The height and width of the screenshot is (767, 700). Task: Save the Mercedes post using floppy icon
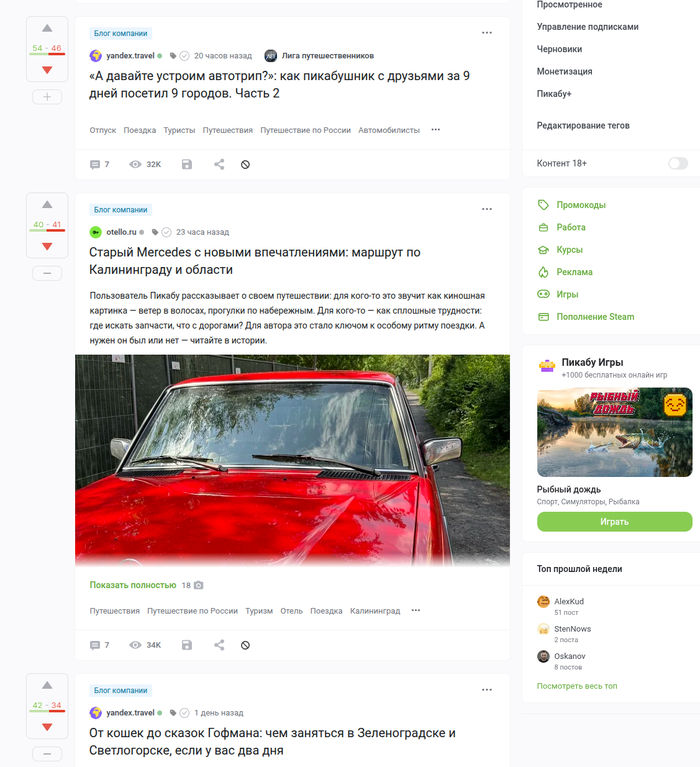[187, 645]
